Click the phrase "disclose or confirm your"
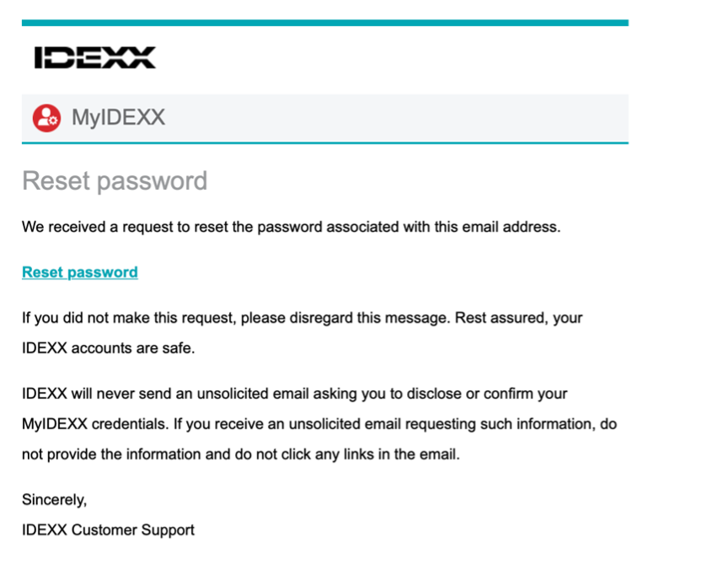Image resolution: width=728 pixels, height=569 pixels. point(487,394)
